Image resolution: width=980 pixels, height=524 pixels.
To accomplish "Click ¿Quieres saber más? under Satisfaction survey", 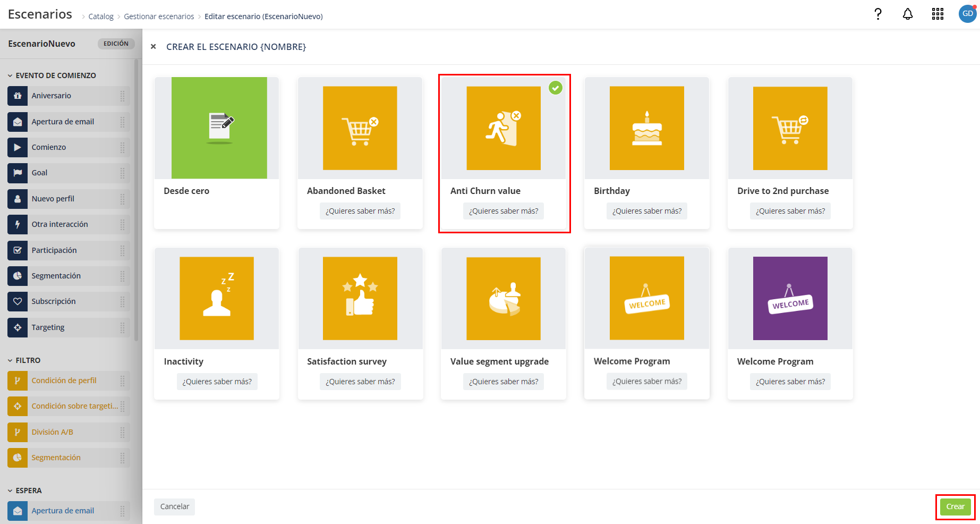I will point(360,382).
